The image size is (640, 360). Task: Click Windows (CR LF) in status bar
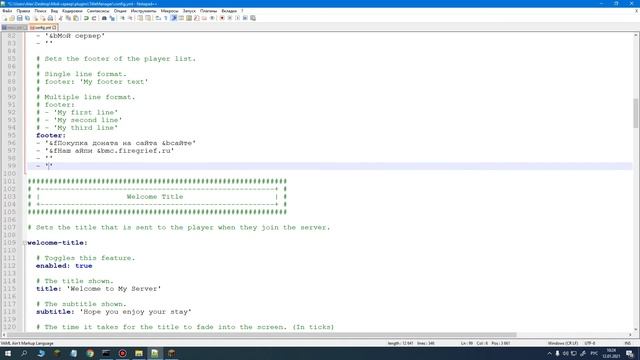click(x=563, y=343)
